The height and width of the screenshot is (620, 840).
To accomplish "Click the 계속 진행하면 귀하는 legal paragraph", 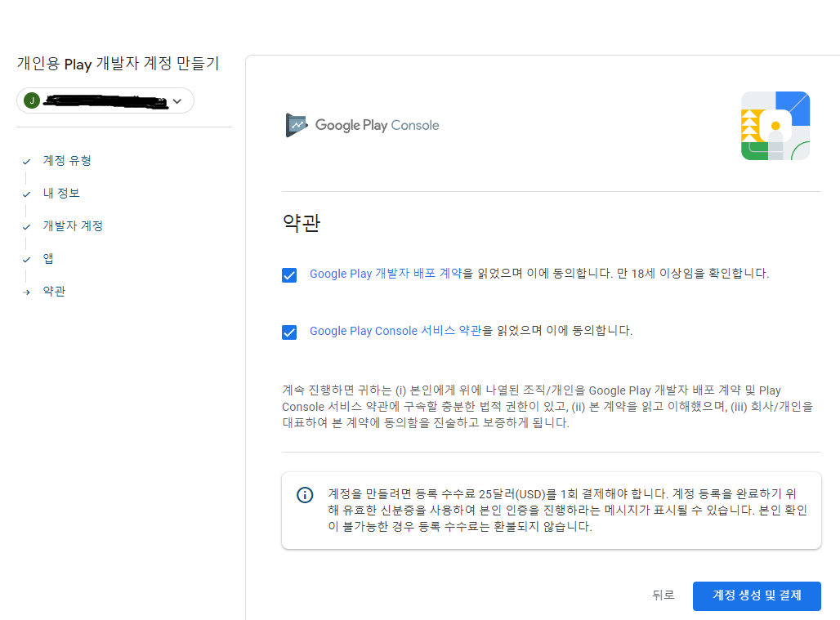I will tap(547, 406).
